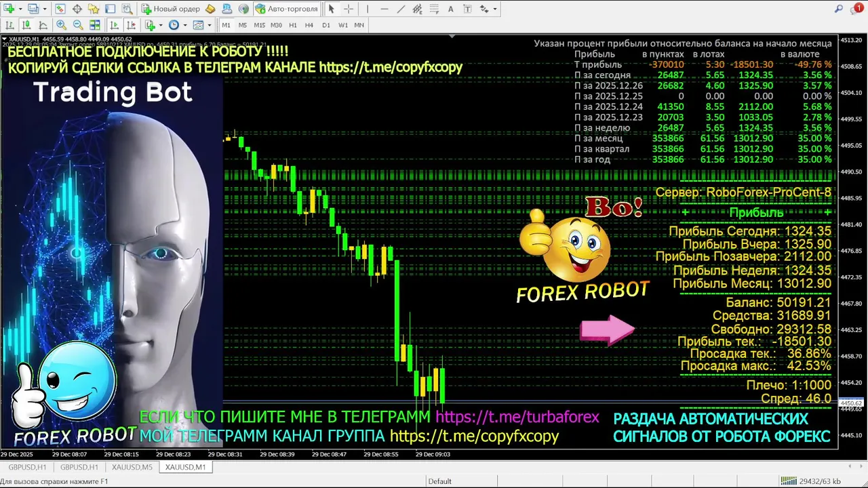Click the Спред: 46.0 value
The height and width of the screenshot is (488, 868).
[796, 399]
